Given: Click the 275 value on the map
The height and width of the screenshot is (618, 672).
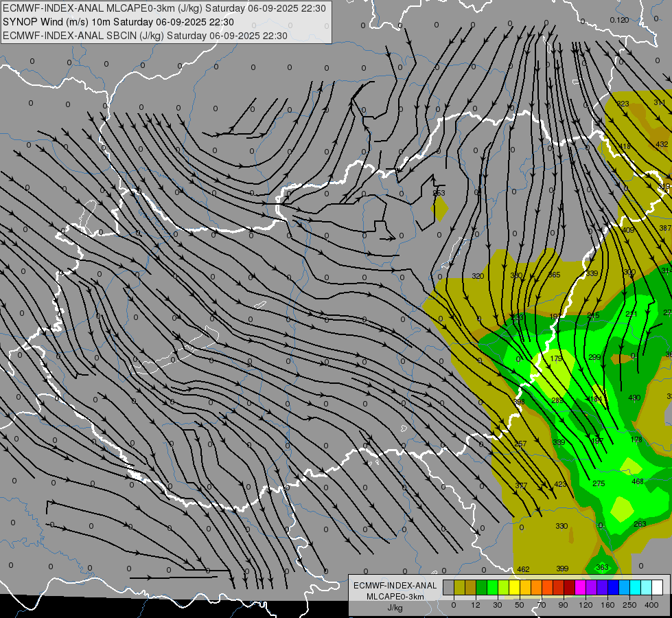Looking at the screenshot, I should click(599, 483).
